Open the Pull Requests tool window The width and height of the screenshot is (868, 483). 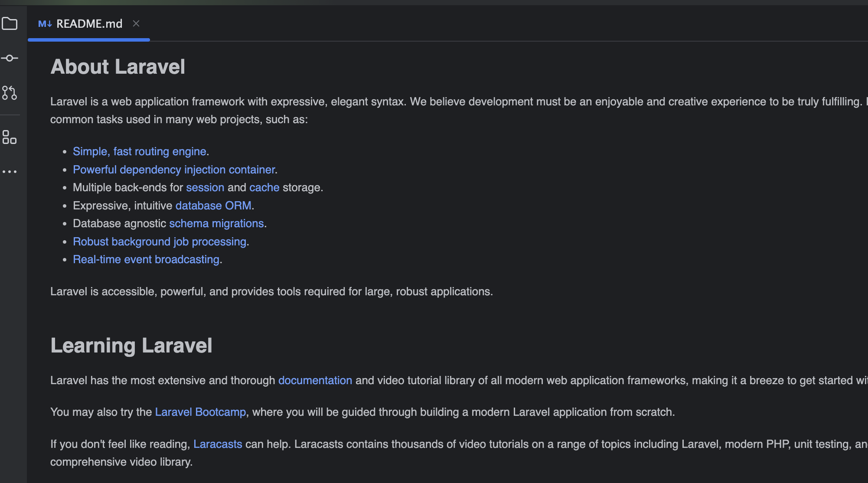coord(10,93)
